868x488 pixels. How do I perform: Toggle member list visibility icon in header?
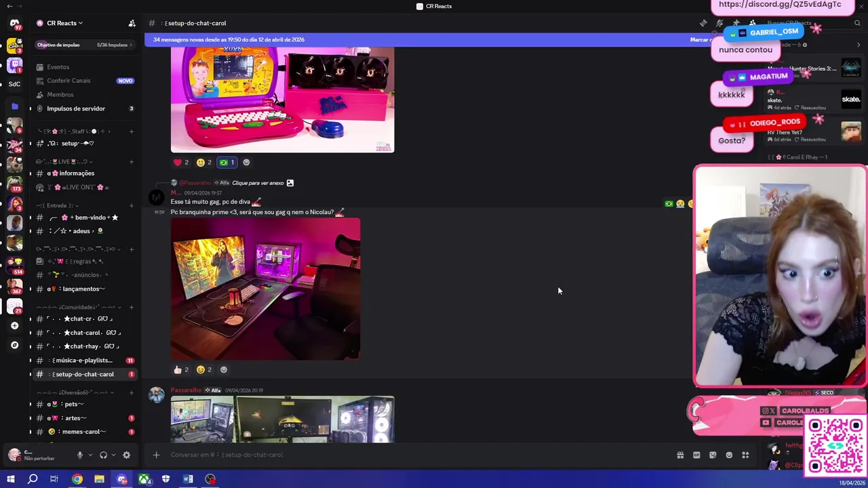(752, 23)
